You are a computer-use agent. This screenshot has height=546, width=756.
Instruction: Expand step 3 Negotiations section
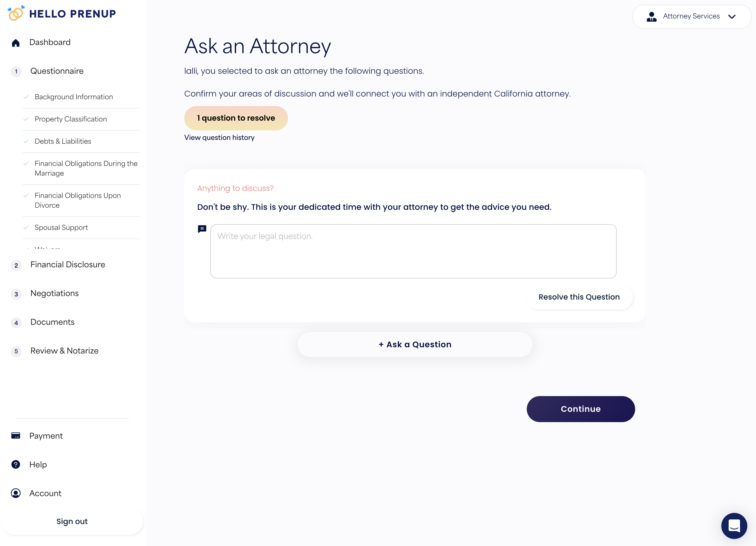[55, 293]
